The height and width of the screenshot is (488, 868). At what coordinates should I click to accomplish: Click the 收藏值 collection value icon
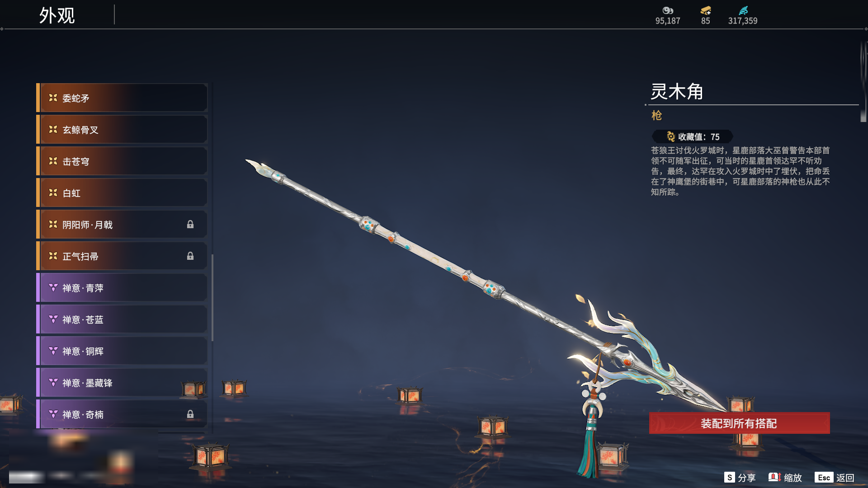pyautogui.click(x=671, y=136)
